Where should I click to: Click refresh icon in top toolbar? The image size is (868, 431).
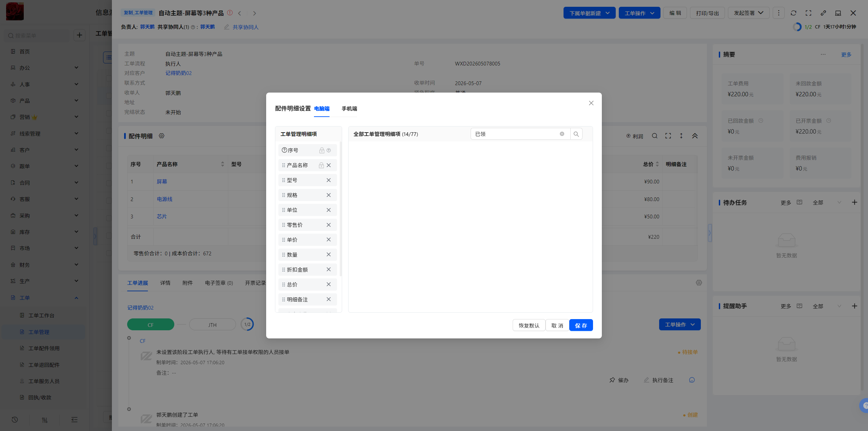point(793,13)
